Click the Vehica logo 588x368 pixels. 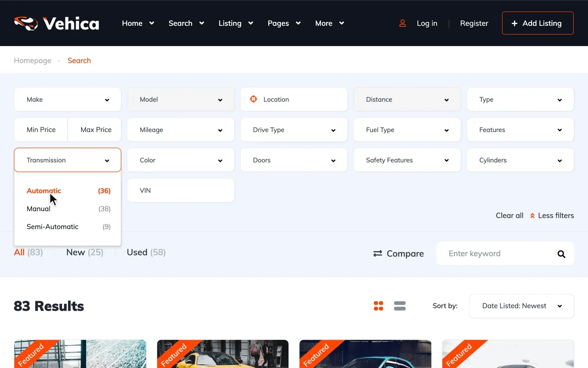coord(57,23)
